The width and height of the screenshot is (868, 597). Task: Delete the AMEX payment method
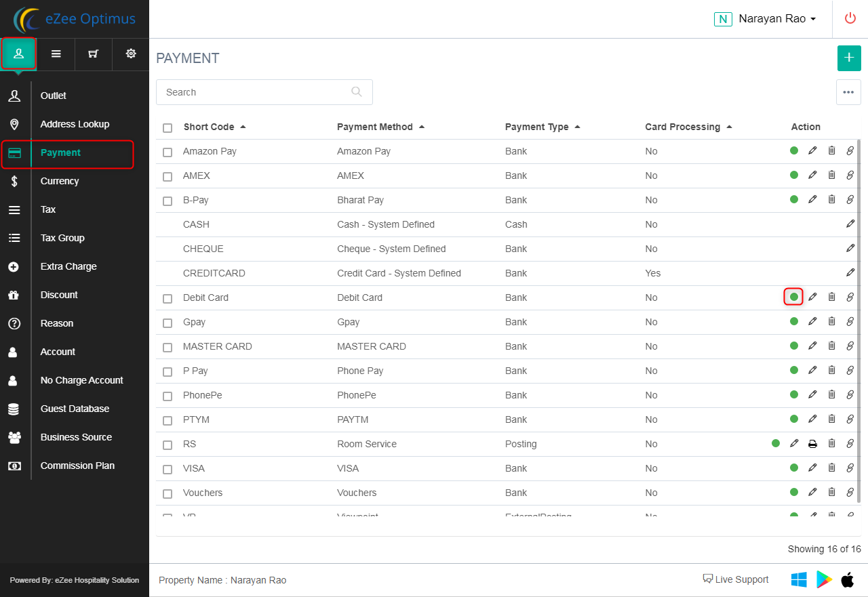click(831, 176)
